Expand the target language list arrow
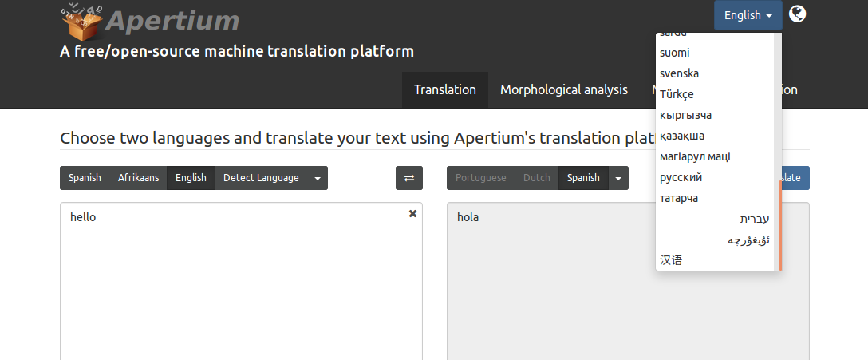The height and width of the screenshot is (360, 868). tap(618, 178)
